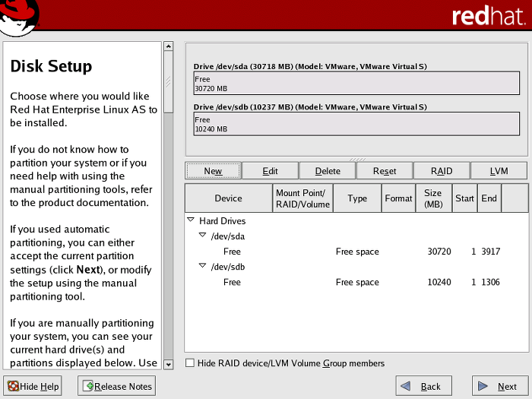Sort by the Device column header
532x399 pixels.
pyautogui.click(x=228, y=198)
